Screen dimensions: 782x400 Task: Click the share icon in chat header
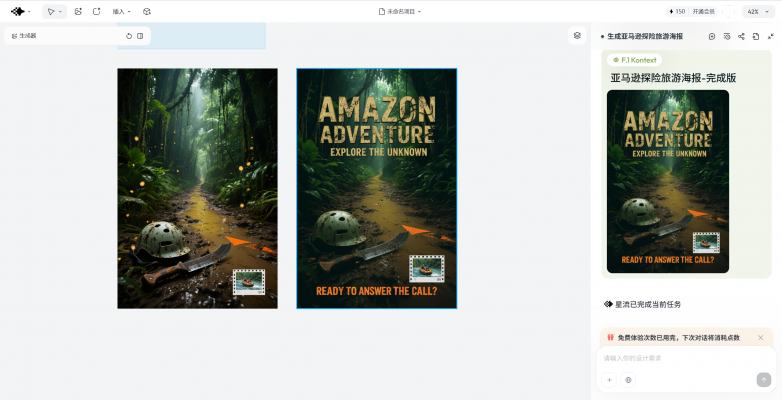(x=742, y=36)
